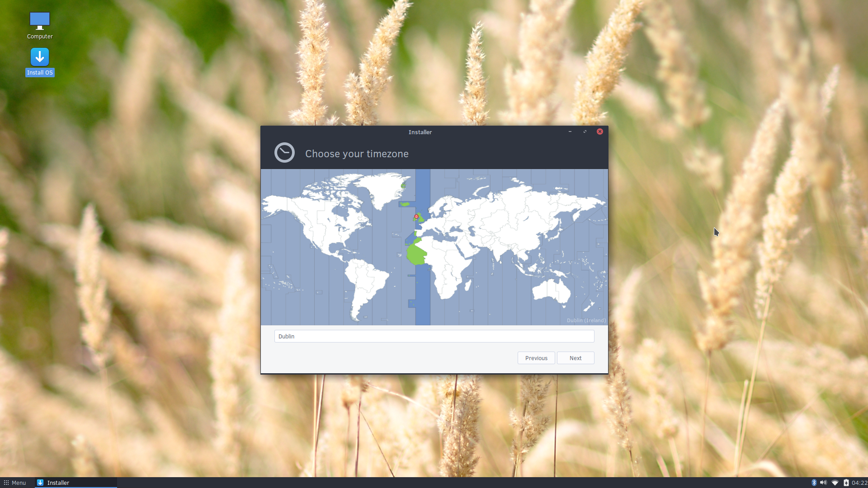Close the Installer window
The width and height of the screenshot is (868, 488).
tap(600, 131)
